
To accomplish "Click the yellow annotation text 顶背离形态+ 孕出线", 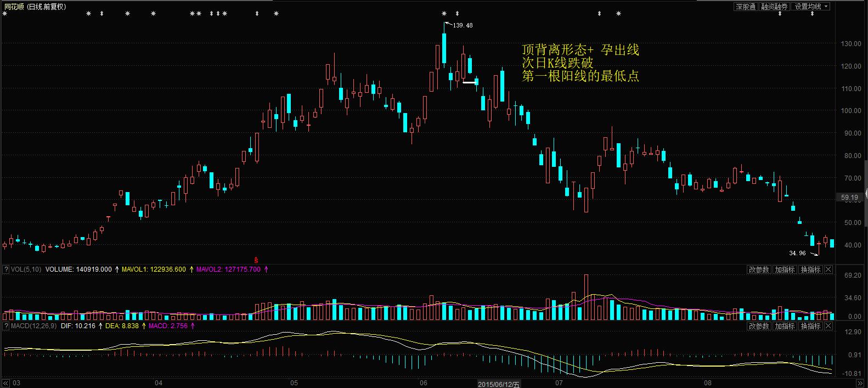I will (580, 50).
